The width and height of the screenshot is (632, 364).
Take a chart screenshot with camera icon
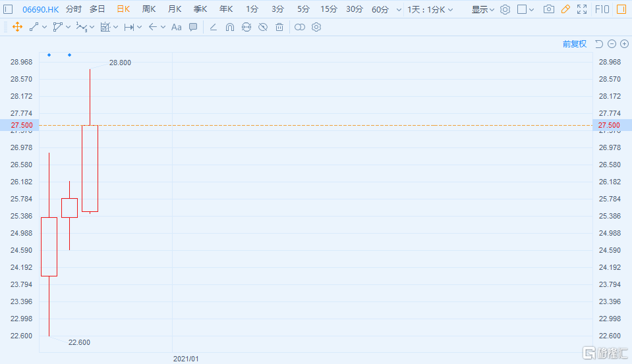click(x=548, y=9)
